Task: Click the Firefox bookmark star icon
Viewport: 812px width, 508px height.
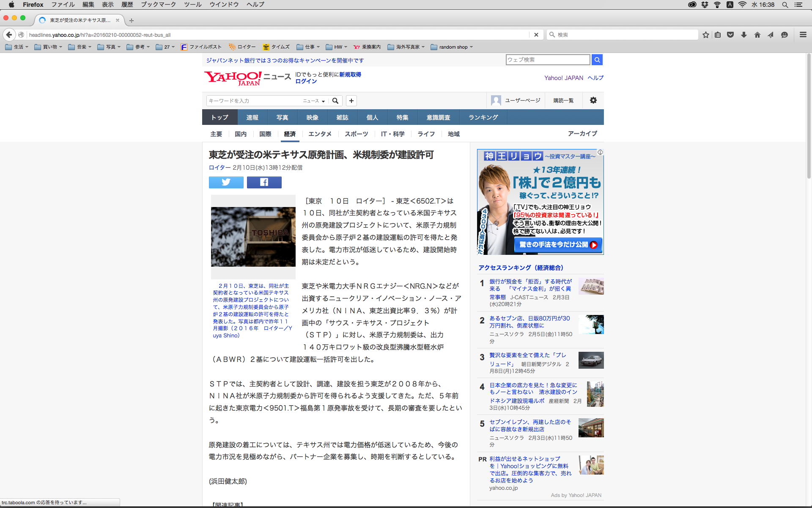Action: point(705,35)
